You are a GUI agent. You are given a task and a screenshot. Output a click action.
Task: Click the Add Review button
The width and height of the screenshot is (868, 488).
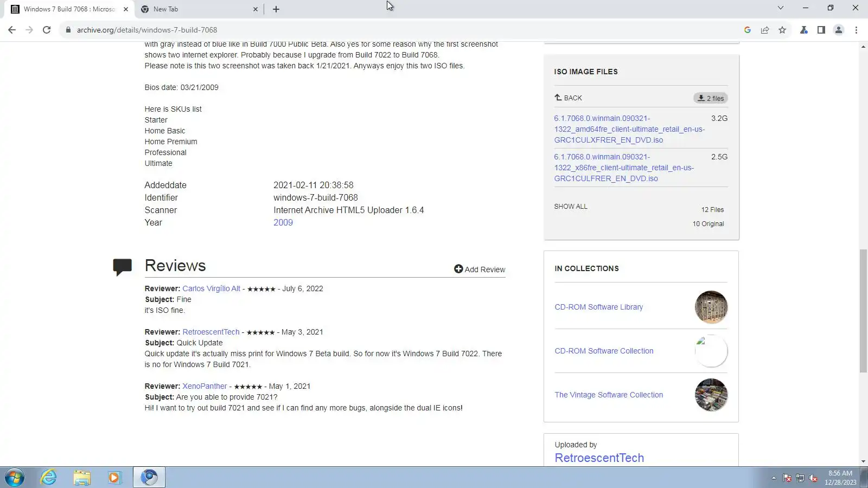[480, 269]
